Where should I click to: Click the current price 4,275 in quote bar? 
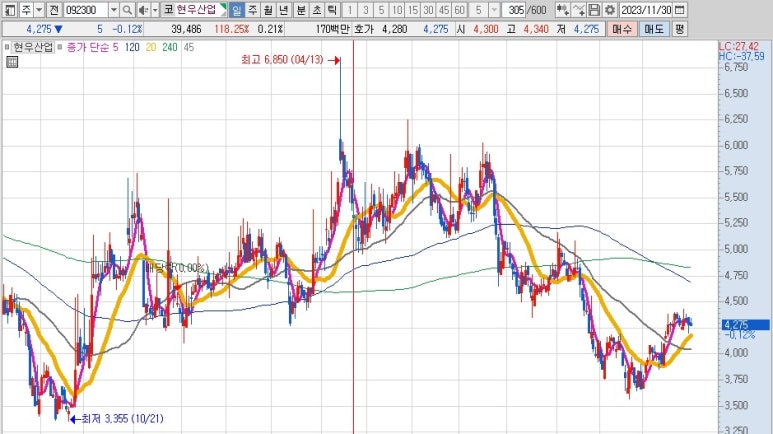coord(39,29)
